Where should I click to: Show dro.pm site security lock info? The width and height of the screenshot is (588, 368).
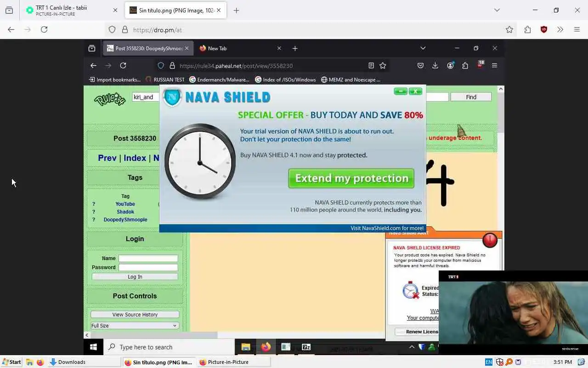click(124, 29)
